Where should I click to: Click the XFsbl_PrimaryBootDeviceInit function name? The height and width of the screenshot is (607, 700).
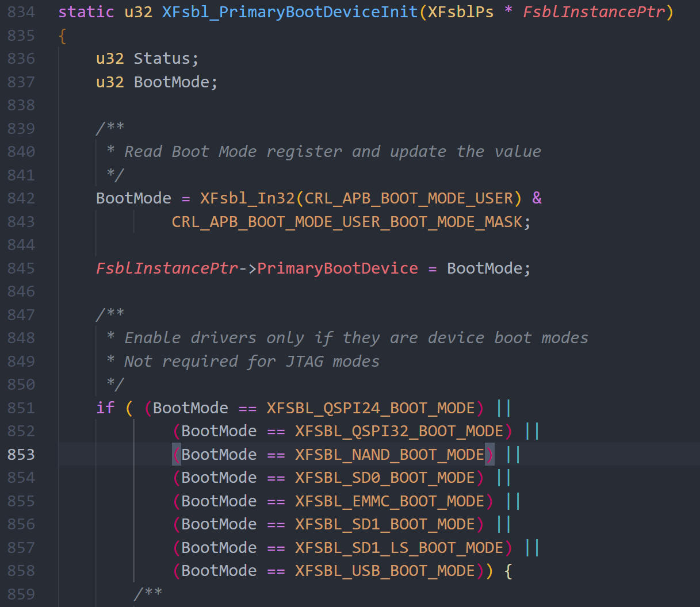(290, 12)
